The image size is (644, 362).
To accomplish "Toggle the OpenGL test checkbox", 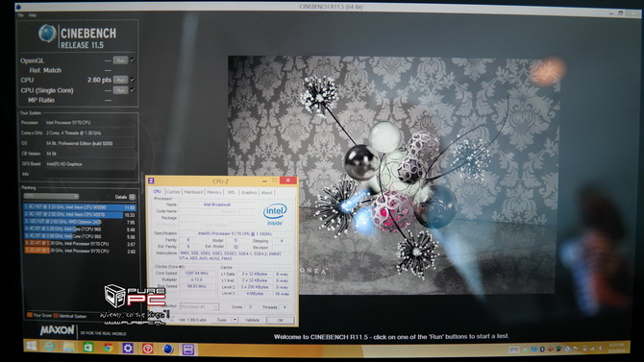I will (x=133, y=60).
